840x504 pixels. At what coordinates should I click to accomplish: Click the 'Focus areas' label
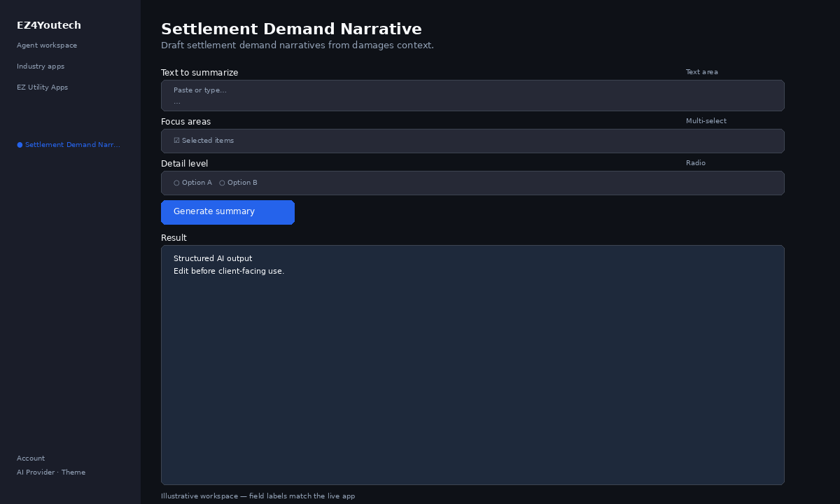pos(185,122)
